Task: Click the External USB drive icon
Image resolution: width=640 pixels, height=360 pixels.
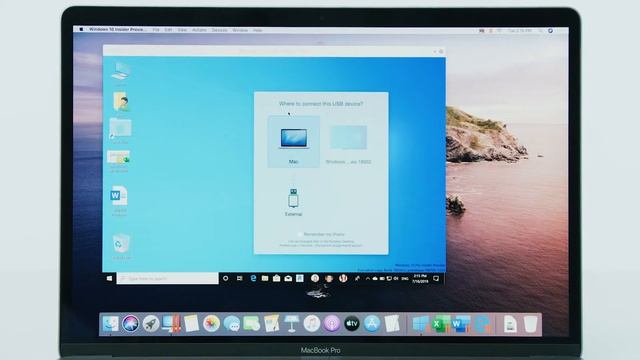Action: coord(293,198)
